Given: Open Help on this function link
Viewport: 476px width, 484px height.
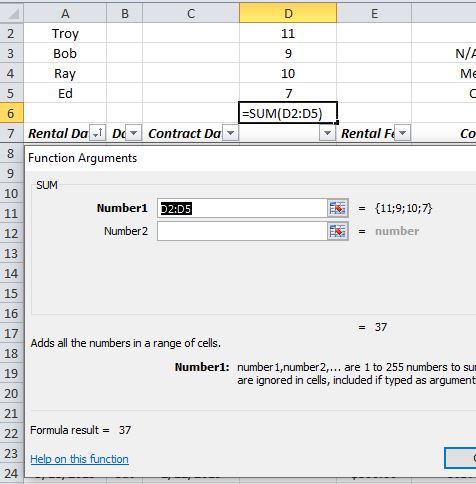Looking at the screenshot, I should click(79, 459).
